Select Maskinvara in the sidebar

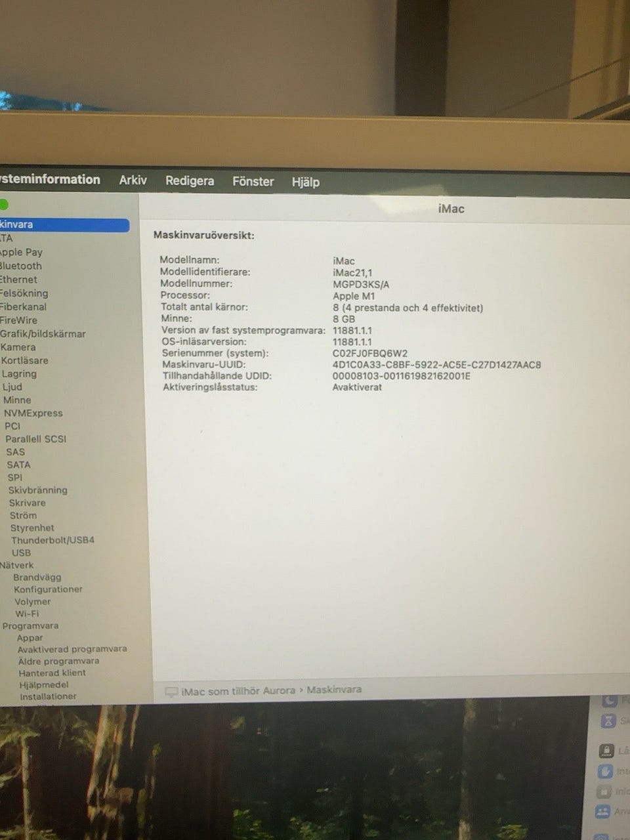(64, 224)
